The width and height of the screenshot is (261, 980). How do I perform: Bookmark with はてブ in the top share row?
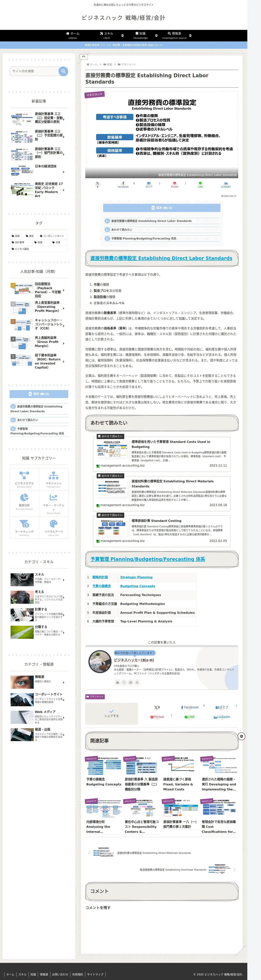pyautogui.click(x=149, y=185)
